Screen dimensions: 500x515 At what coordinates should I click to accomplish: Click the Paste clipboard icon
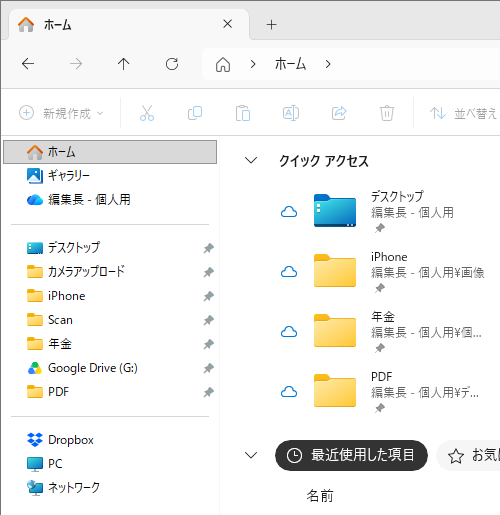243,113
